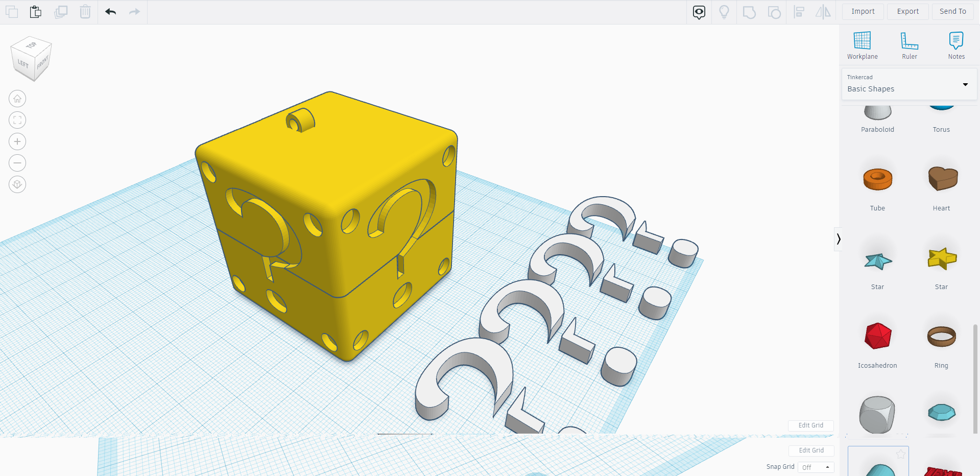Click the Import button
The height and width of the screenshot is (476, 980).
click(863, 11)
